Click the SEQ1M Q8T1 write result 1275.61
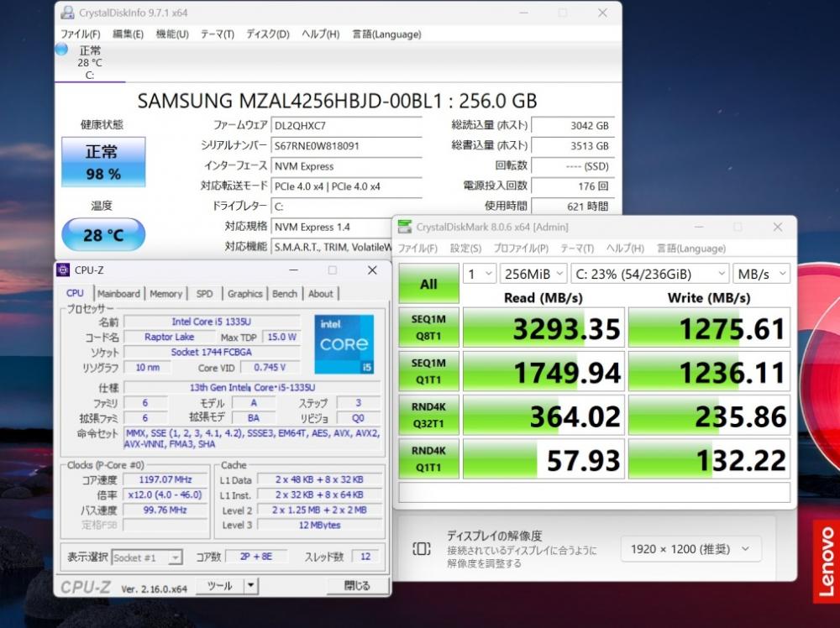The height and width of the screenshot is (628, 840). (709, 327)
